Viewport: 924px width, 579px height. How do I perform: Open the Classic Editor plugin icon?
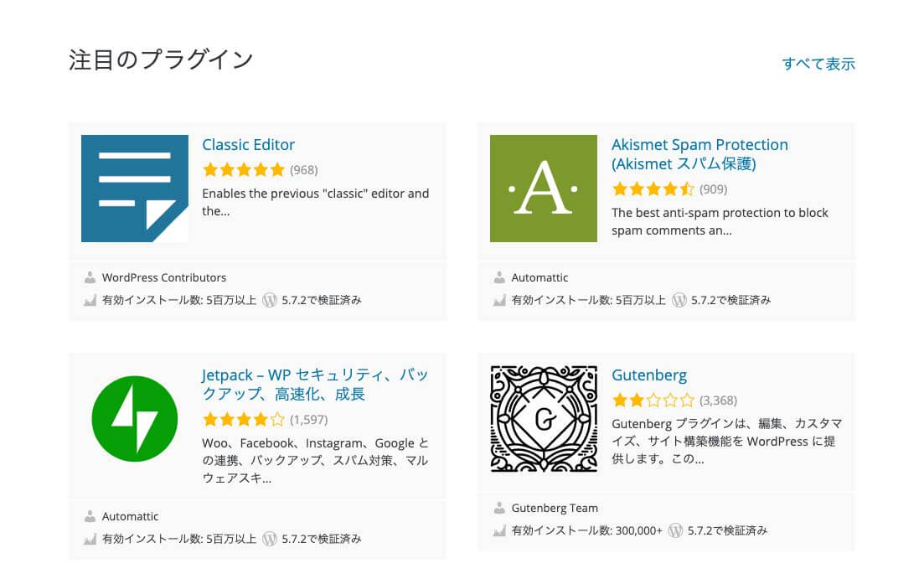(134, 188)
